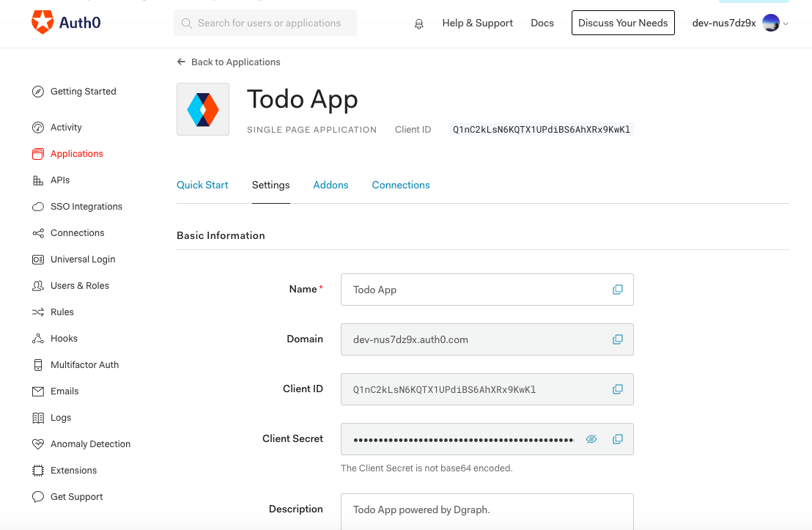This screenshot has width=812, height=530.
Task: Copy the Domain field value
Action: point(617,339)
